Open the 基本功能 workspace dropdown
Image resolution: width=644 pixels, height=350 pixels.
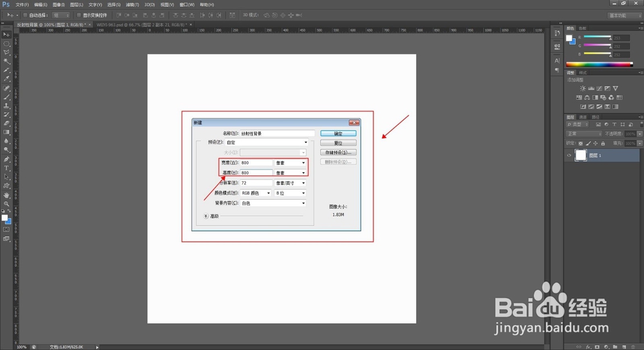coord(625,15)
